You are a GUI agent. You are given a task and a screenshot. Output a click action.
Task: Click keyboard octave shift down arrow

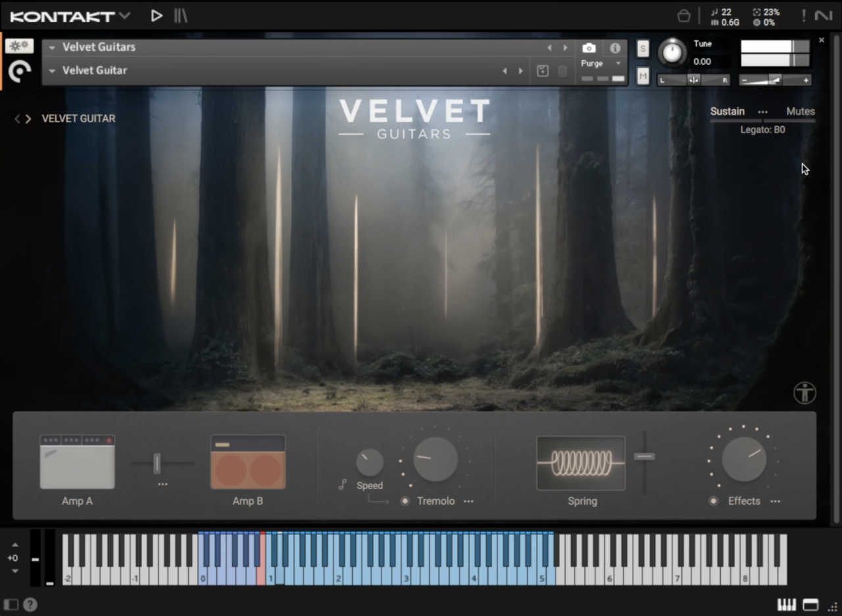pos(14,571)
